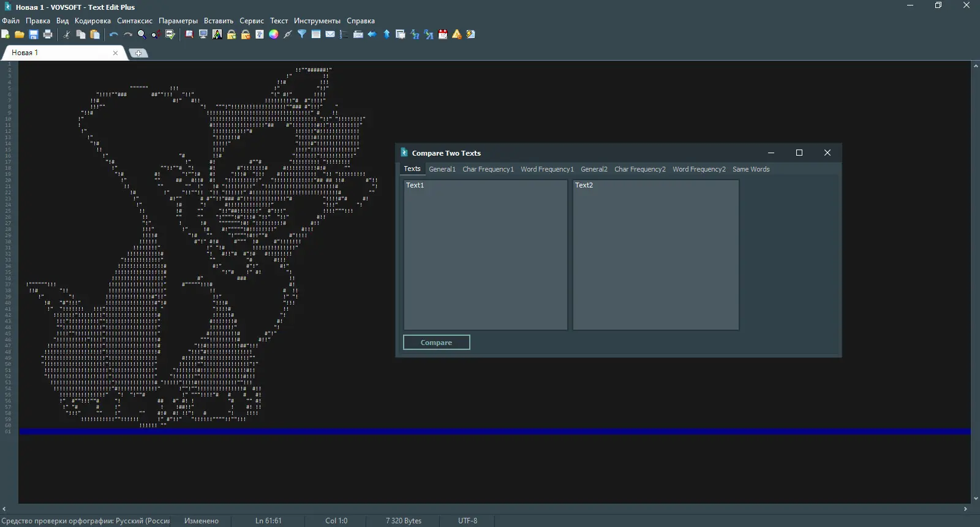The height and width of the screenshot is (527, 980).
Task: Open the font settings icon
Action: click(x=260, y=34)
